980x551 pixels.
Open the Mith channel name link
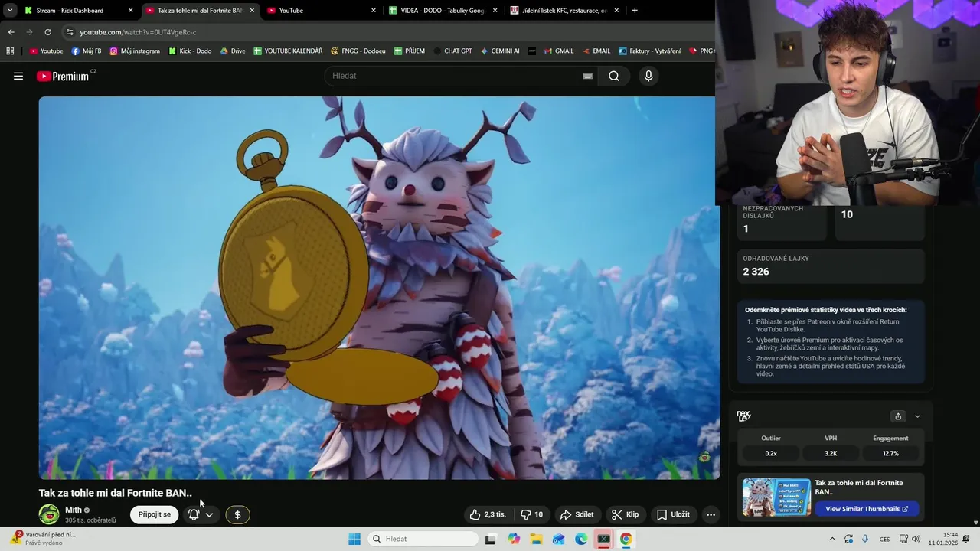tap(73, 510)
